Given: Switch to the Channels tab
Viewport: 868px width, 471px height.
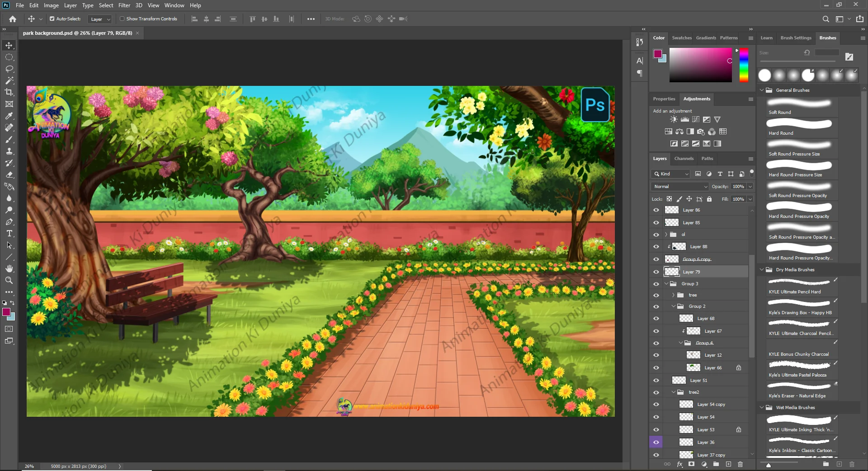Looking at the screenshot, I should coord(684,159).
